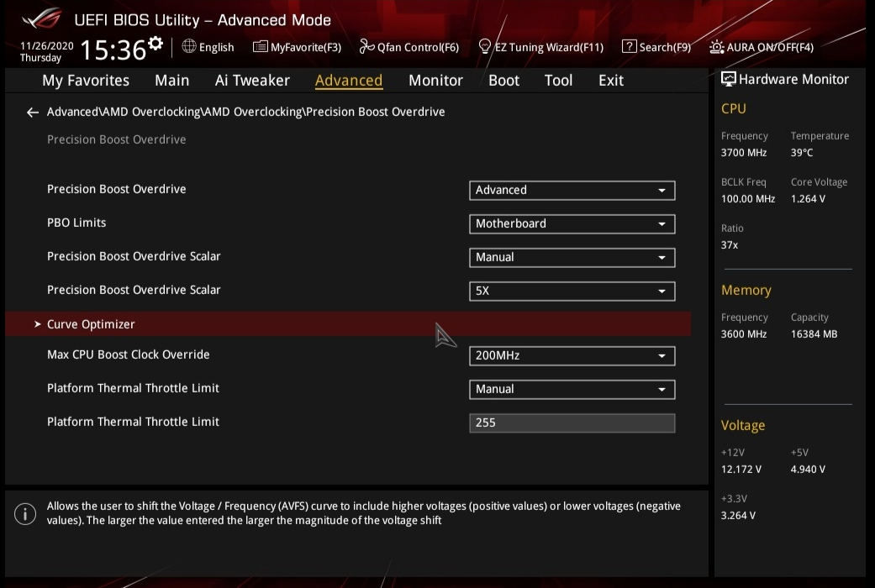This screenshot has width=875, height=588.
Task: Open Precision Boost Overdrive Advanced dropdown
Action: point(572,190)
